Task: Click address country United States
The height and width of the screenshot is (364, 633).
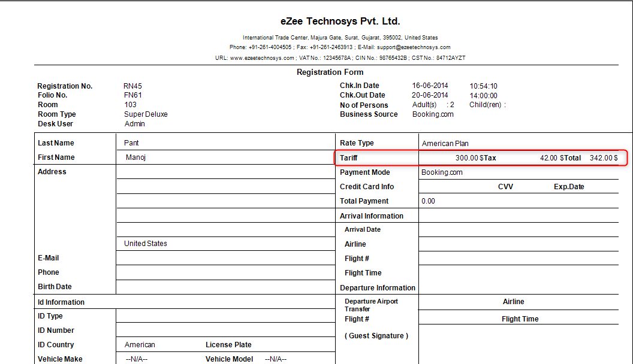Action: pyautogui.click(x=145, y=244)
